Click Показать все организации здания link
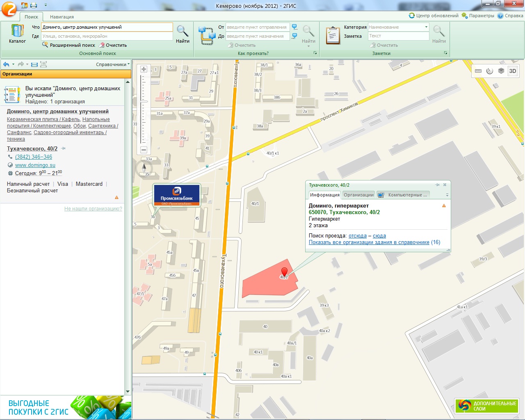Viewport: 525px width, 420px height. pyautogui.click(x=369, y=242)
